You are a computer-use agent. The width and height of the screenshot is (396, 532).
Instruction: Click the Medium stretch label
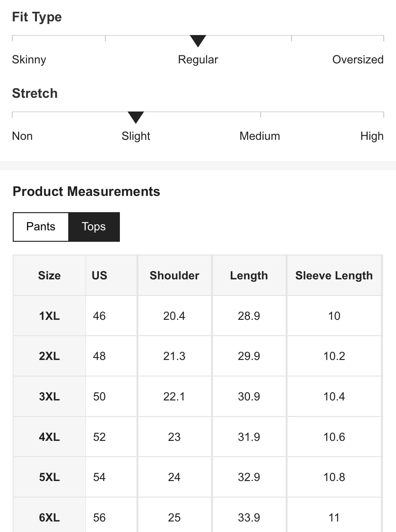tap(260, 136)
